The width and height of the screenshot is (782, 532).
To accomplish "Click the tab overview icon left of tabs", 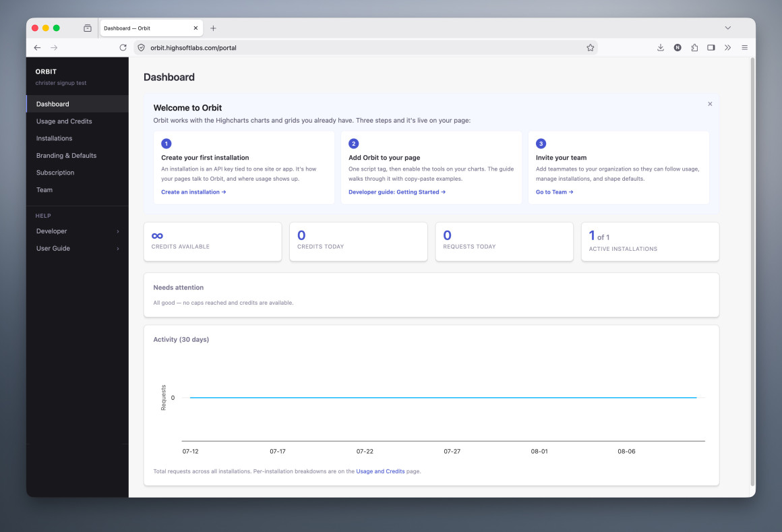I will [87, 28].
